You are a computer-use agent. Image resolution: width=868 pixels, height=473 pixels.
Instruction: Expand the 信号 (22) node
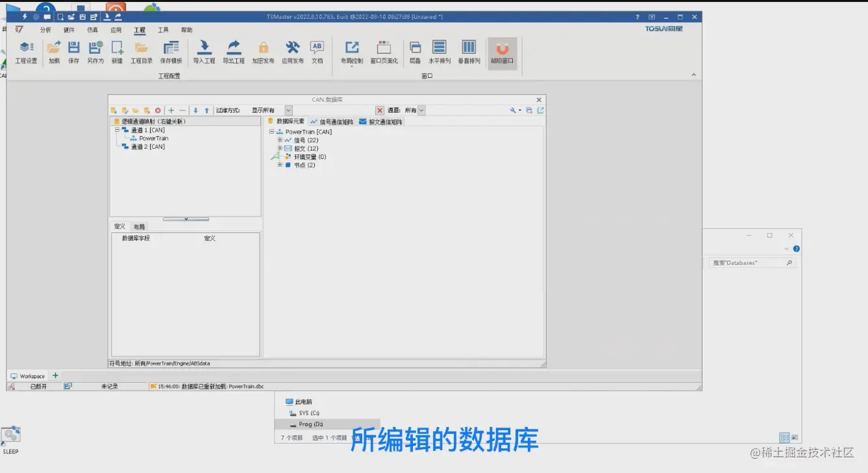[x=280, y=140]
